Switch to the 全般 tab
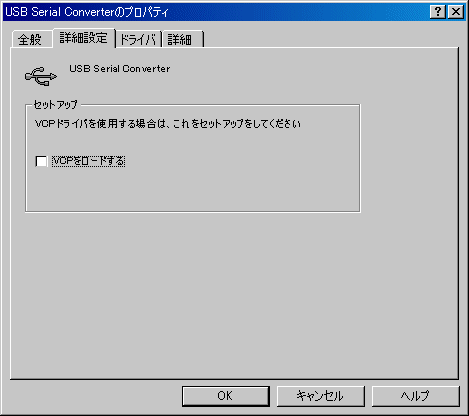Screen dimensions: 469x416 click(x=30, y=40)
